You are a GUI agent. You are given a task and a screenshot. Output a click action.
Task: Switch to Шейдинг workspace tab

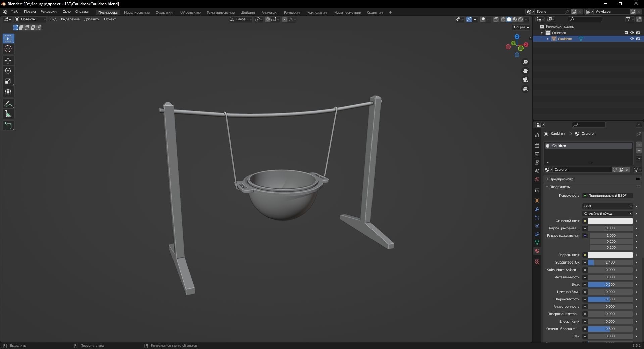(x=248, y=12)
